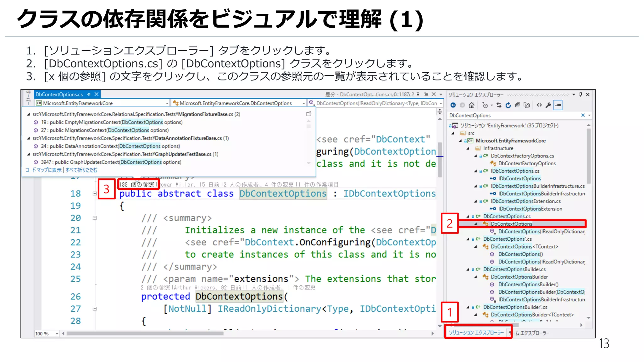
Task: Switch to the チーム エクスプローラー bottom tab
Action: click(529, 333)
